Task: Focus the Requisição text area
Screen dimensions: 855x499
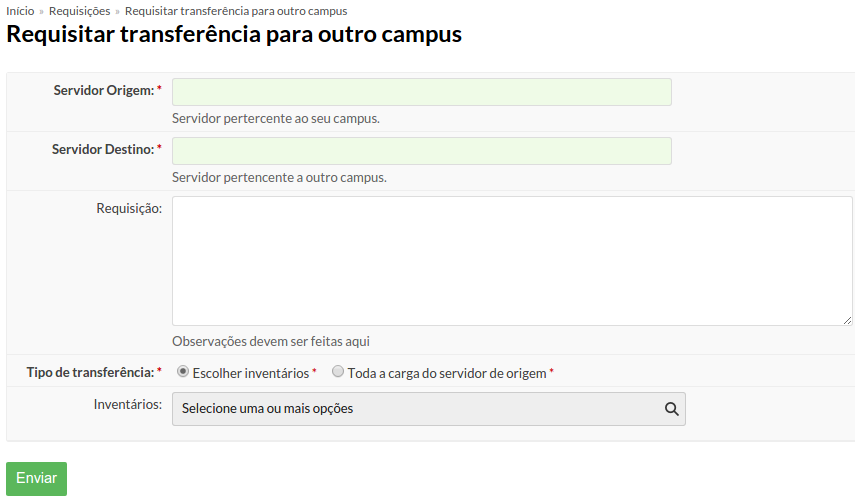Action: (512, 261)
